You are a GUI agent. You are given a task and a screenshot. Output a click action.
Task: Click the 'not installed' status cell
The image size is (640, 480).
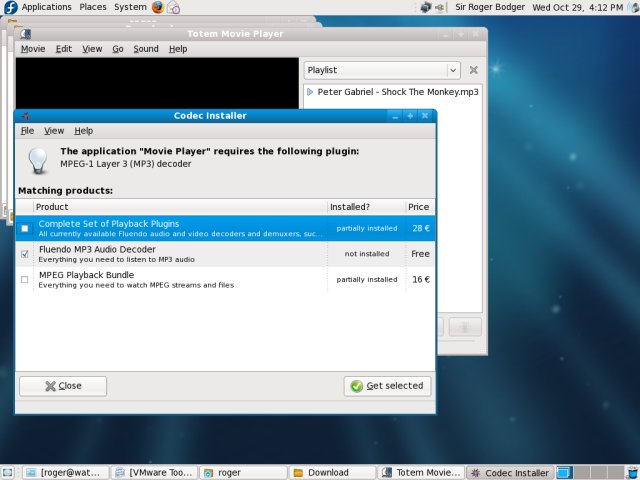367,254
